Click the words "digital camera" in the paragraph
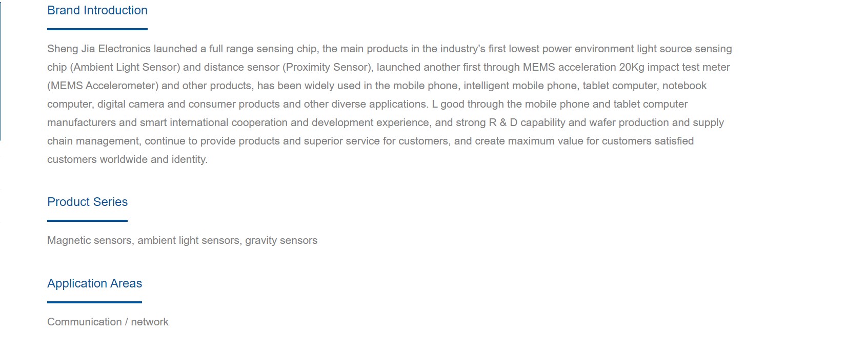The image size is (868, 351). [x=131, y=104]
